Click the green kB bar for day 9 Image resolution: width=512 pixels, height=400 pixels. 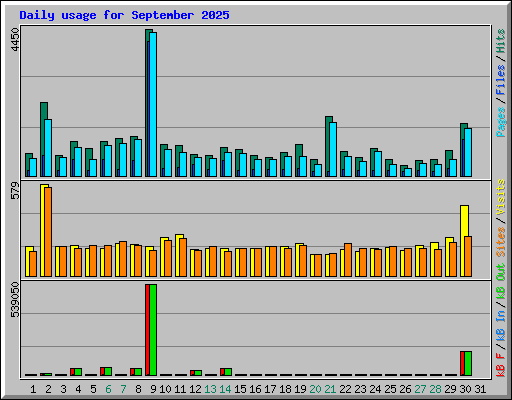coord(153,330)
